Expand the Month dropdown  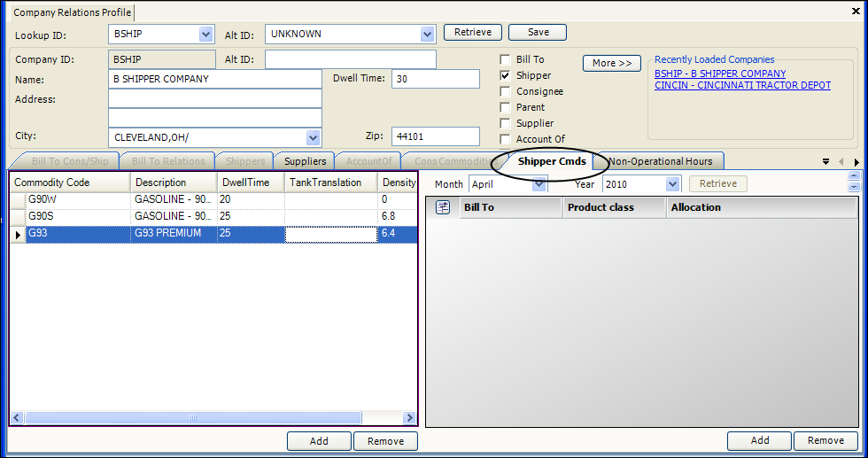(x=539, y=184)
